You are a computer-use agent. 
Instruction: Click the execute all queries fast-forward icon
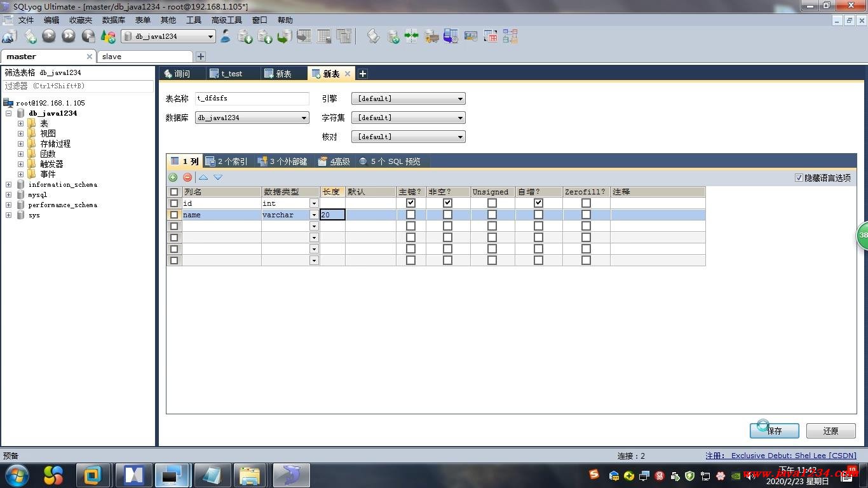(69, 36)
